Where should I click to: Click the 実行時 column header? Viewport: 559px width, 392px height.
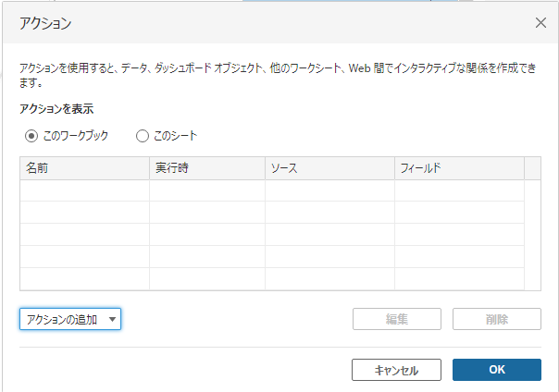pyautogui.click(x=206, y=168)
